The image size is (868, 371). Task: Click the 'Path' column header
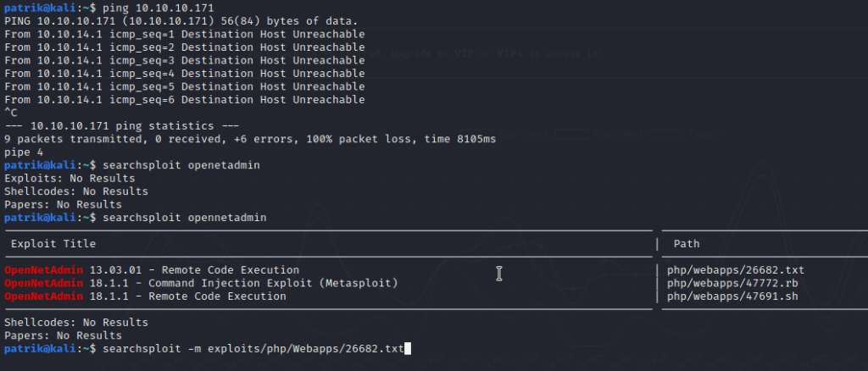686,244
